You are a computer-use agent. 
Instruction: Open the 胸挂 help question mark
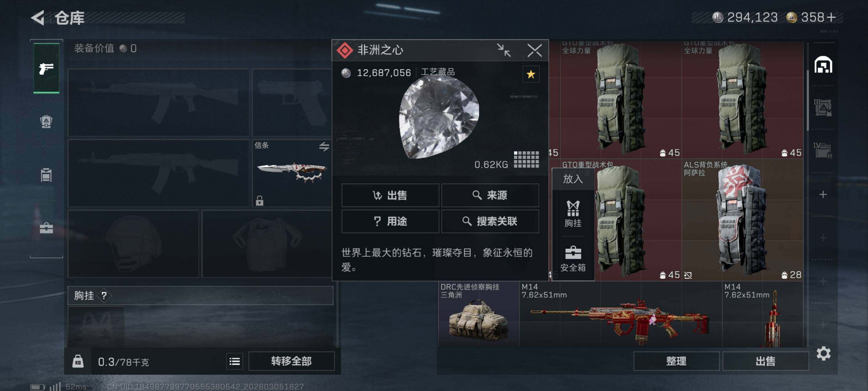(x=104, y=295)
